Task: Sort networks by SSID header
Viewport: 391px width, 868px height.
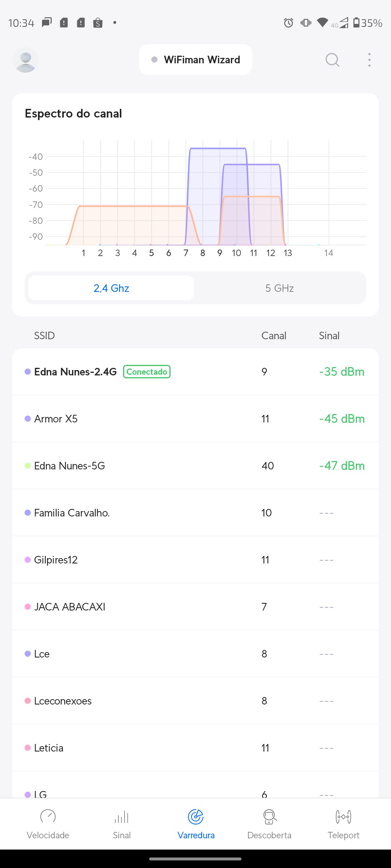Action: [x=44, y=336]
